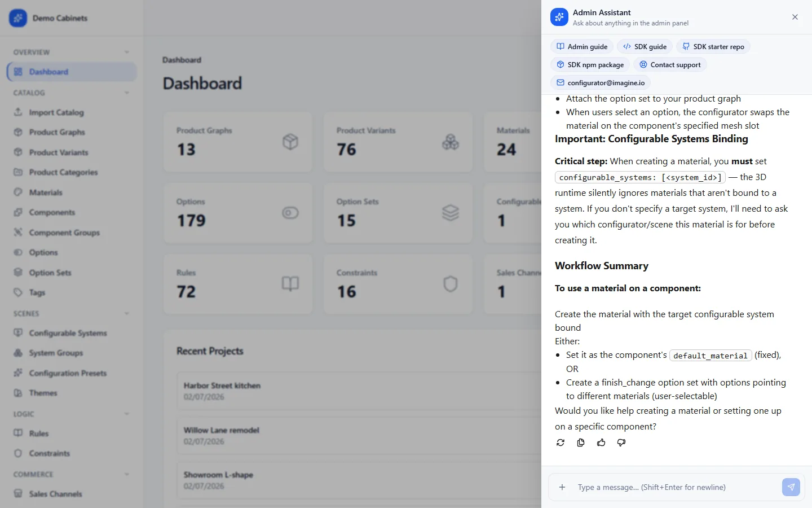Click the Option Sets layers icon on card
Image resolution: width=812 pixels, height=508 pixels.
pyautogui.click(x=451, y=213)
